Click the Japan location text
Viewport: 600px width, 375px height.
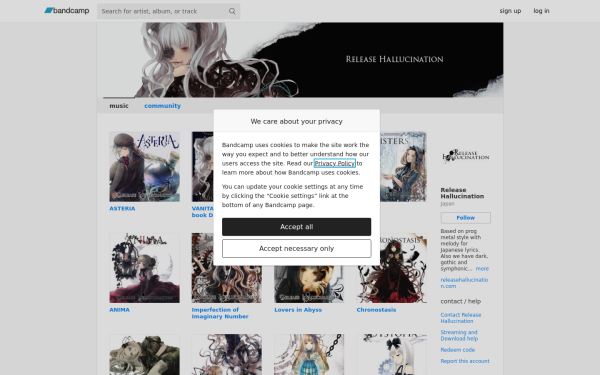click(447, 204)
